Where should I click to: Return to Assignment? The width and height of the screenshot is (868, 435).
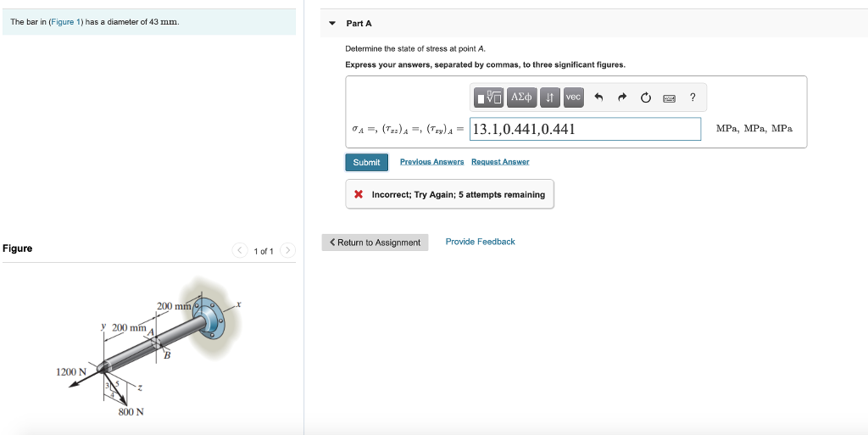[x=375, y=243]
